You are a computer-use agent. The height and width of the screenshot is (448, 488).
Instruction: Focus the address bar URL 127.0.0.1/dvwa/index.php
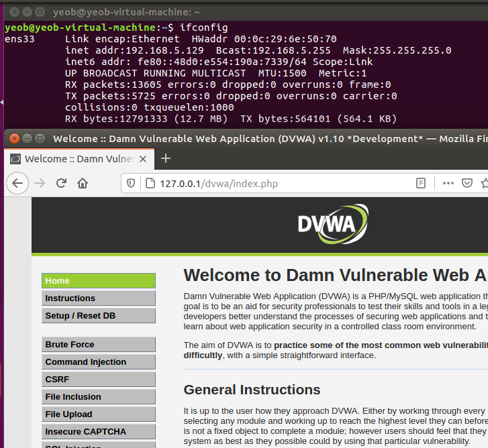[218, 184]
